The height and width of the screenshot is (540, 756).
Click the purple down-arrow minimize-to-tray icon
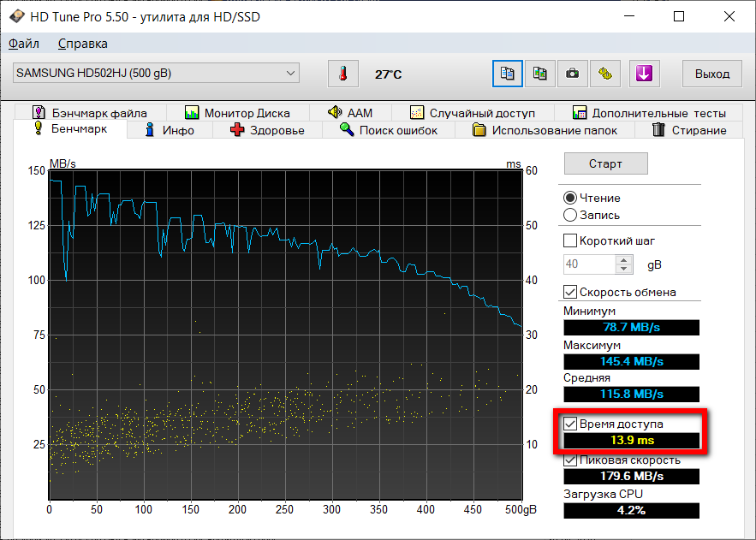pyautogui.click(x=644, y=74)
